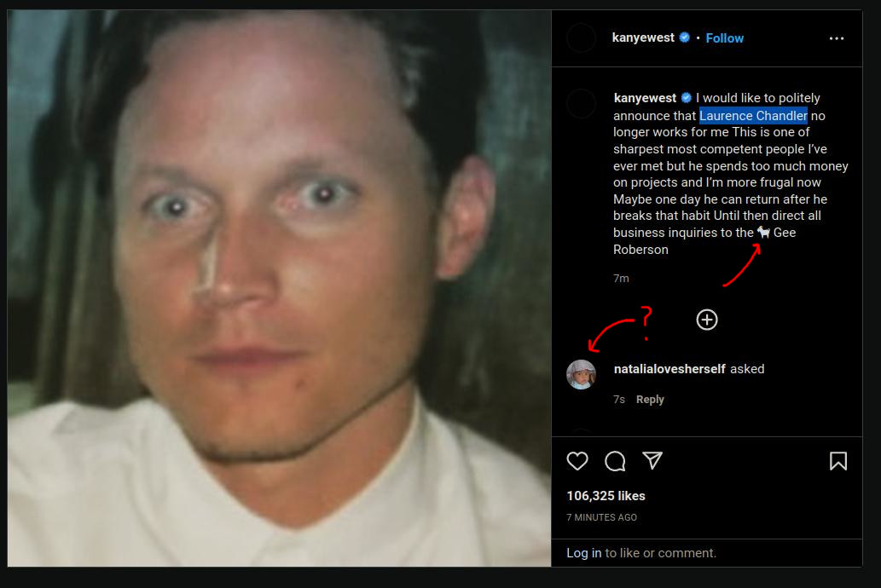Viewport: 881px width, 588px height.
Task: Reply to natalialovesherself's comment
Action: 650,400
